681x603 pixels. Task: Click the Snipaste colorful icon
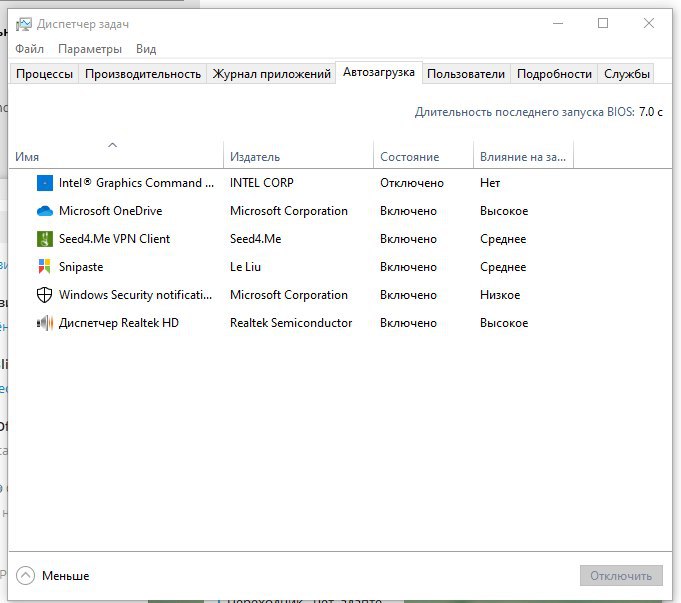point(45,267)
